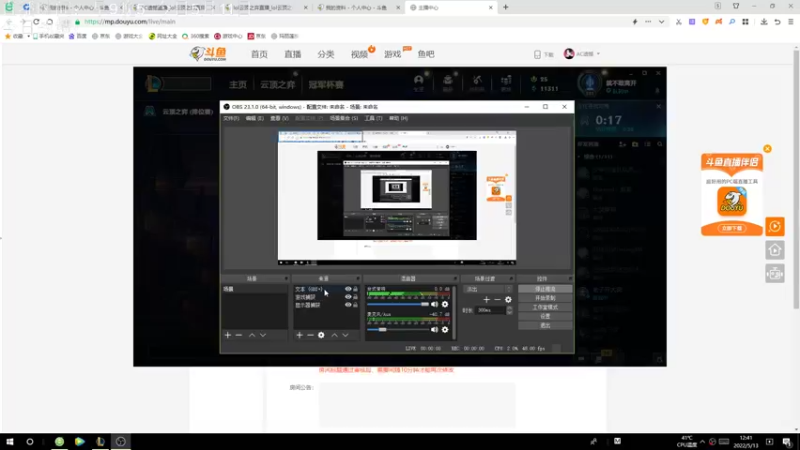Viewport: 800px width, 450px height.
Task: Open the OBS View menu
Action: pyautogui.click(x=279, y=118)
